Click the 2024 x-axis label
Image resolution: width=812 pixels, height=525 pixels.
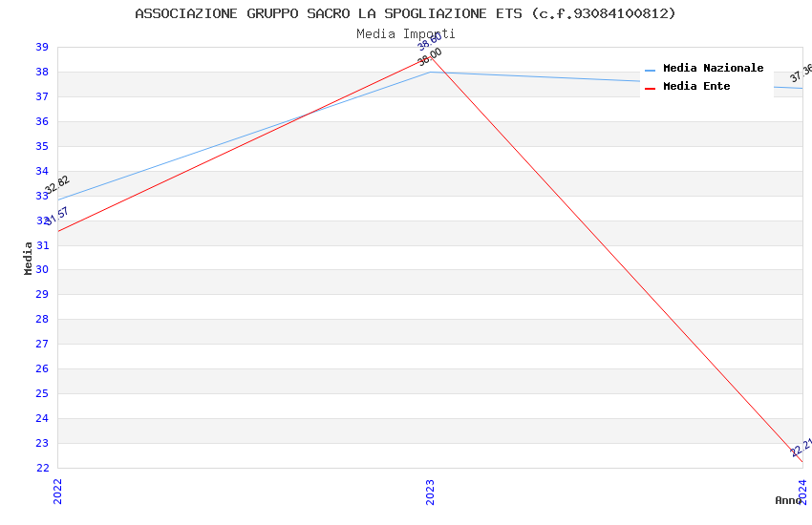pyautogui.click(x=802, y=492)
